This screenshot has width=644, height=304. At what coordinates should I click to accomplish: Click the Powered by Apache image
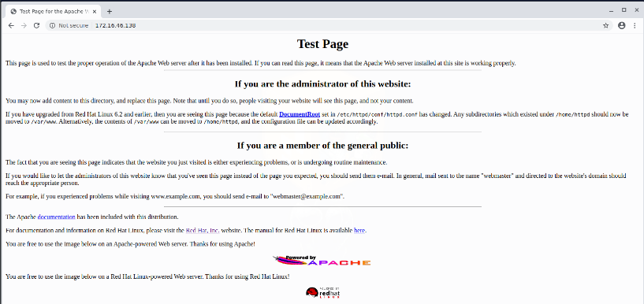(322, 260)
